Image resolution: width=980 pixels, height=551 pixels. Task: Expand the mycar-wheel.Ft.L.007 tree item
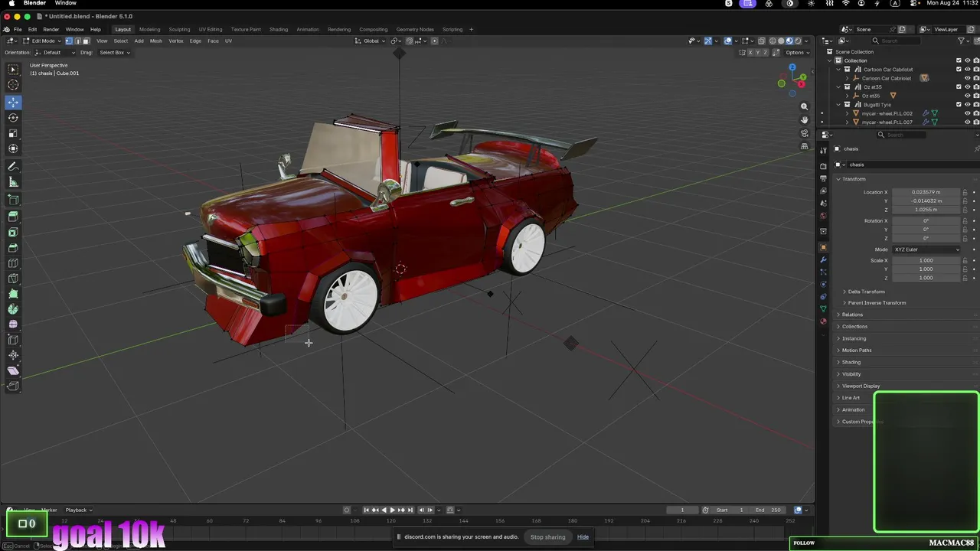click(848, 122)
